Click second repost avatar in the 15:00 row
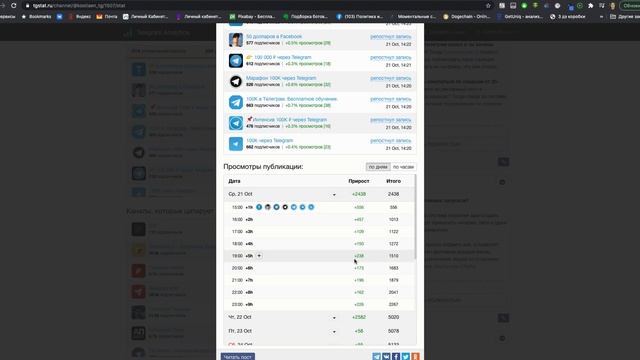Screen dimensions: 640x360 (268, 207)
